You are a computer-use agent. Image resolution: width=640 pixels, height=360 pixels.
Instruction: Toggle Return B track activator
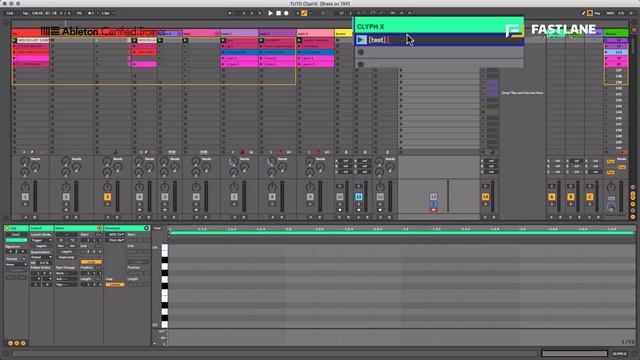(571, 197)
